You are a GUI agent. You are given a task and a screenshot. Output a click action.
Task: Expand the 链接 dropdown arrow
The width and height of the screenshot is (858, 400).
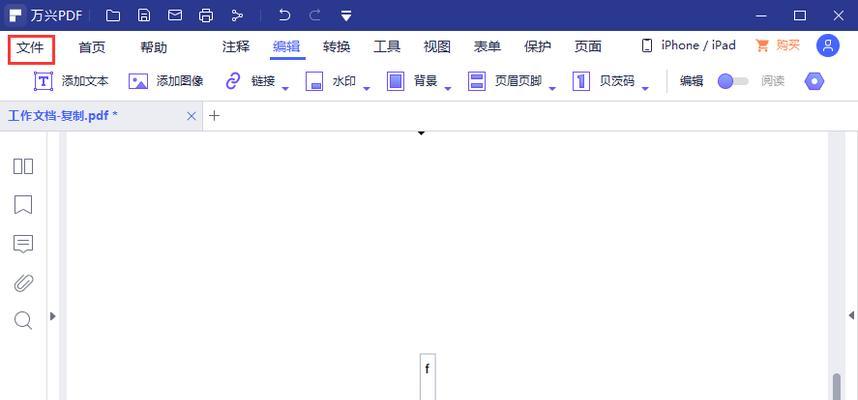click(x=285, y=88)
